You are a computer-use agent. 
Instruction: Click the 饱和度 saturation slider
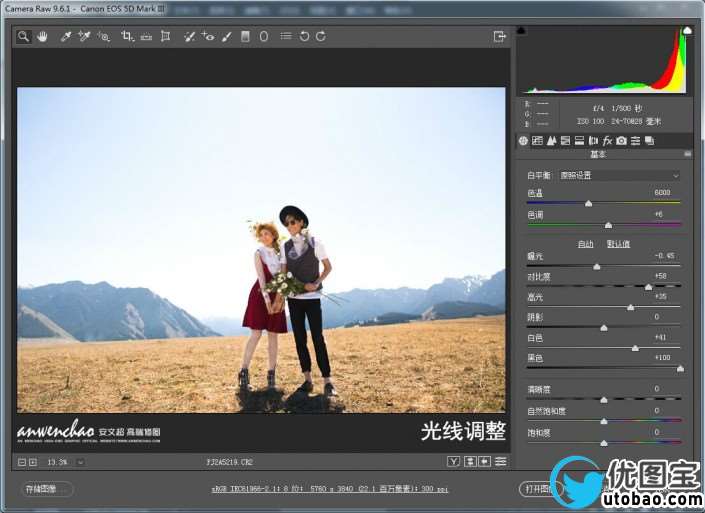(x=604, y=443)
